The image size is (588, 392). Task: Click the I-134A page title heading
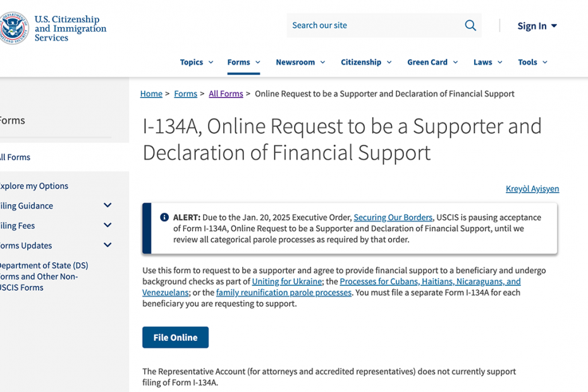342,139
